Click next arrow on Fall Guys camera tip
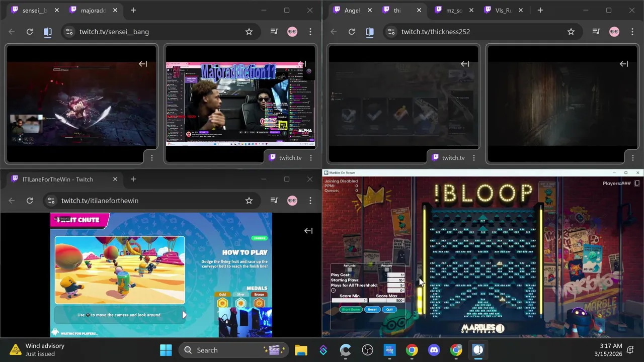644x362 pixels. click(184, 315)
